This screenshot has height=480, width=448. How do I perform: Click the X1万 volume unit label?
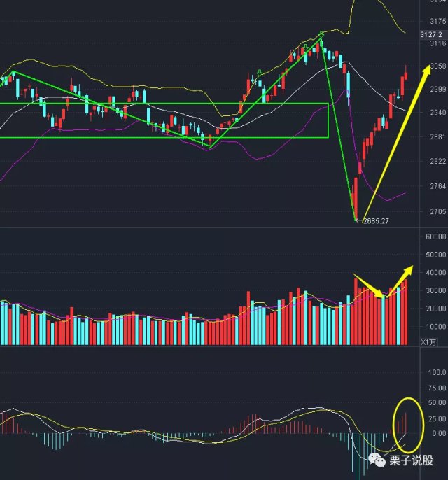point(428,342)
